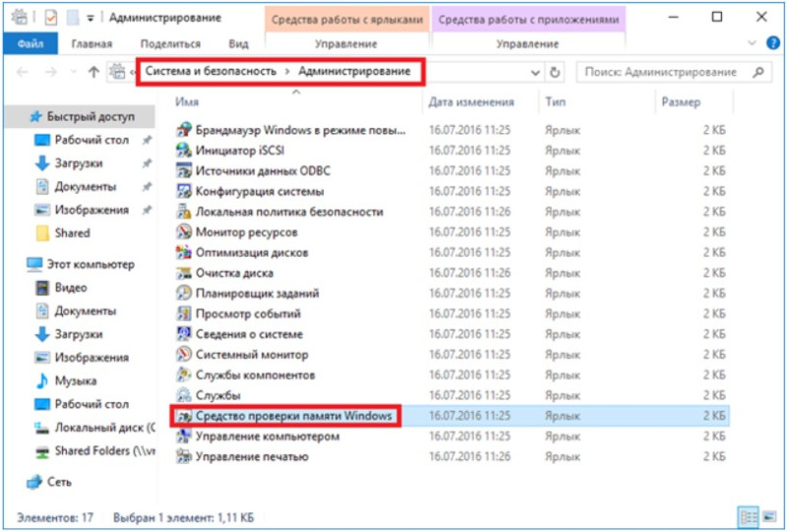This screenshot has height=532, width=787.
Task: Open Этот компьютер in the navigation pane
Action: [91, 264]
